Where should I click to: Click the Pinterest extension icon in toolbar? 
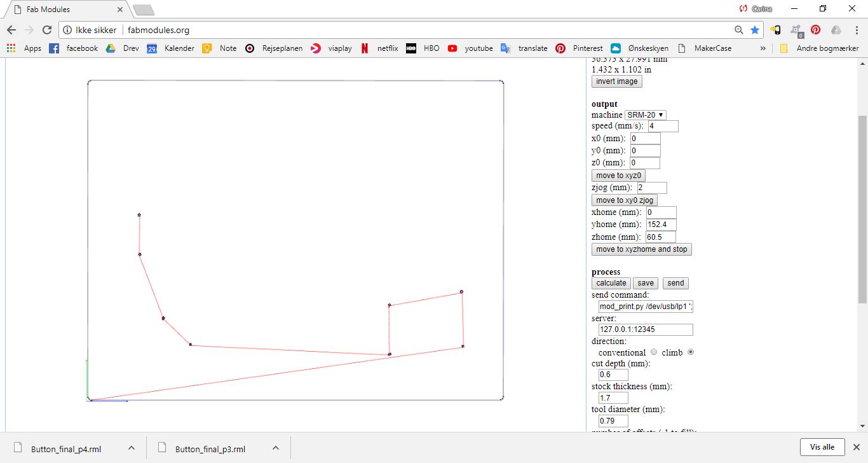tap(816, 30)
